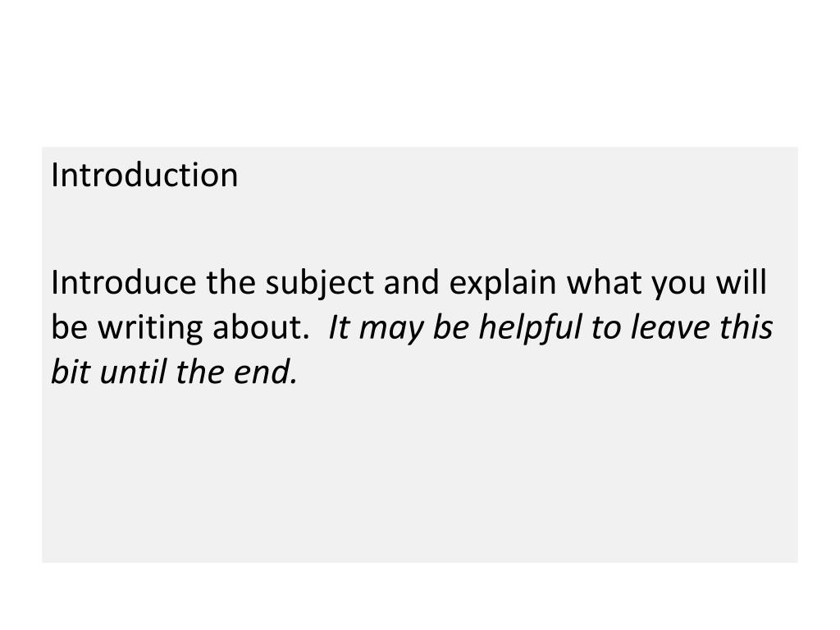Click the "Introduction" heading text
The height and width of the screenshot is (630, 840).
click(144, 176)
